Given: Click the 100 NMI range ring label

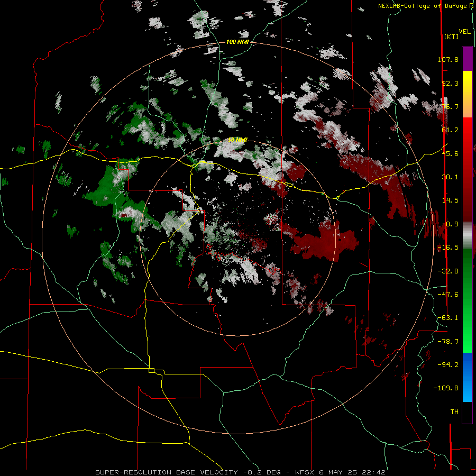Looking at the screenshot, I should pyautogui.click(x=237, y=42).
